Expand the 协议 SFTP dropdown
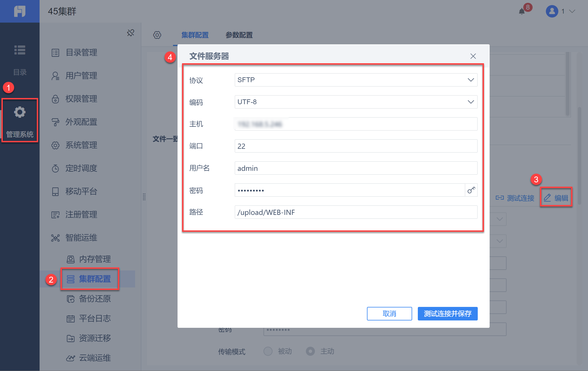588x371 pixels. pos(356,80)
